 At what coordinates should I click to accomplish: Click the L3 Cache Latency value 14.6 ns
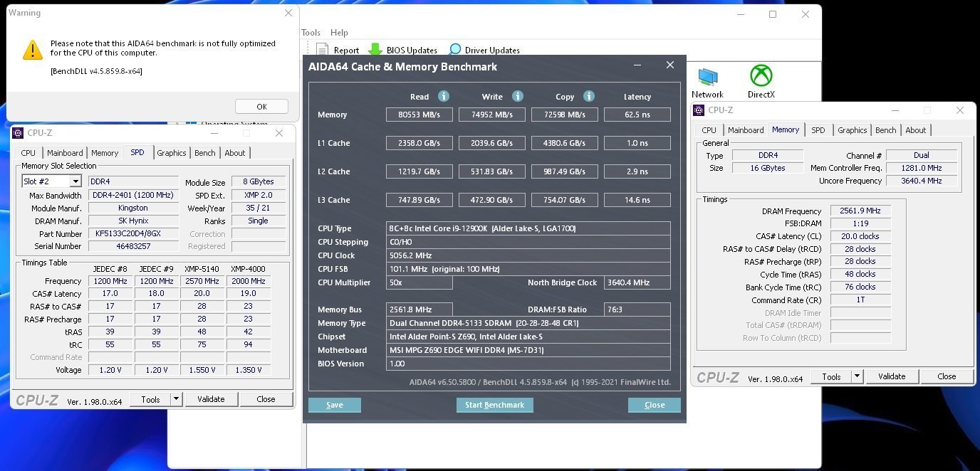point(637,200)
